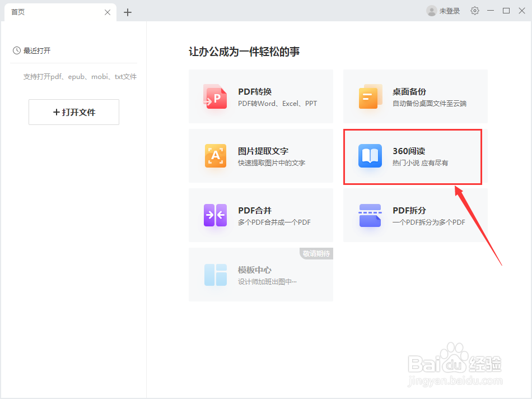Open the 图片提取文字 card title

click(263, 151)
